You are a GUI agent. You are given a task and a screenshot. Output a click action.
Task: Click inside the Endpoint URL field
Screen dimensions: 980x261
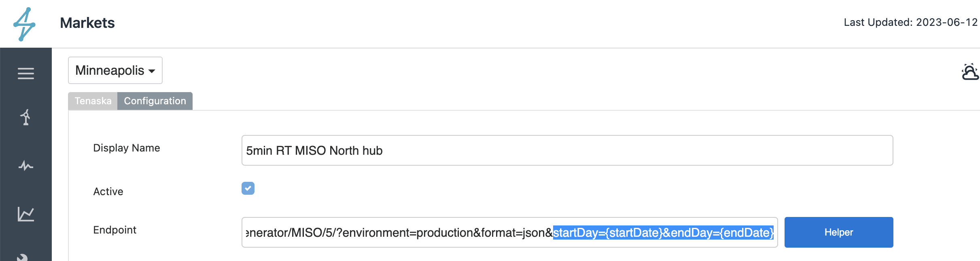point(510,232)
